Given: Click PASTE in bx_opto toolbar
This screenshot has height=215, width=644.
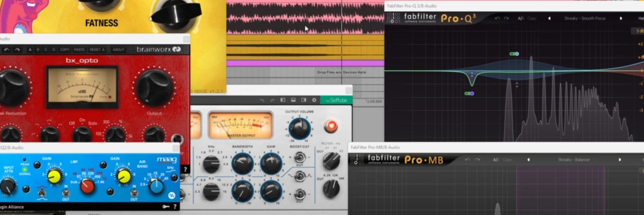Looking at the screenshot, I should coord(79,50).
